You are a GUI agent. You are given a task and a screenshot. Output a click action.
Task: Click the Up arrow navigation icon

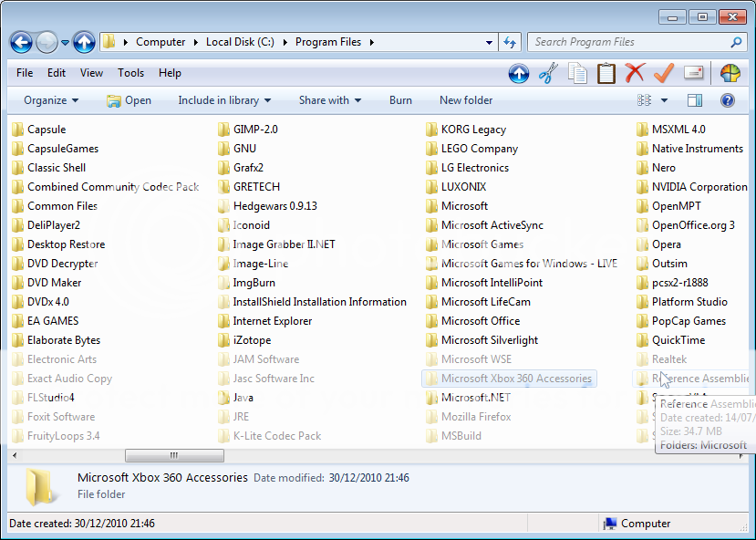pos(518,73)
